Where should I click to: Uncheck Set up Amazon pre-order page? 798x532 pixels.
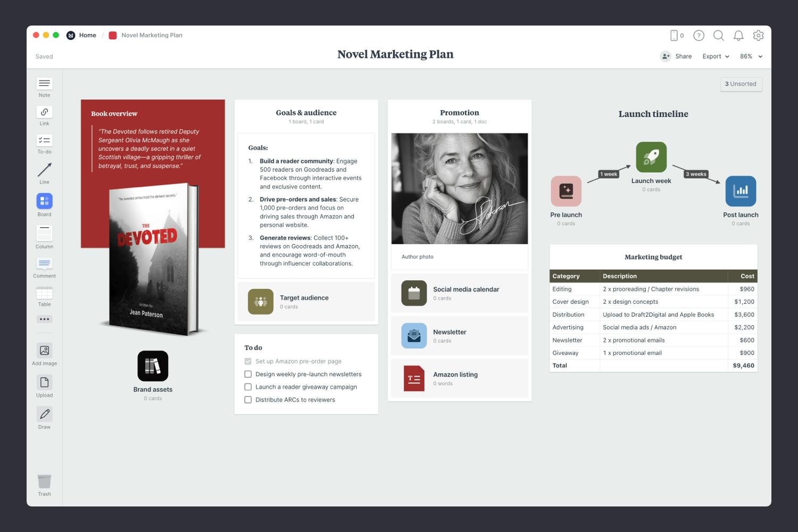[248, 361]
